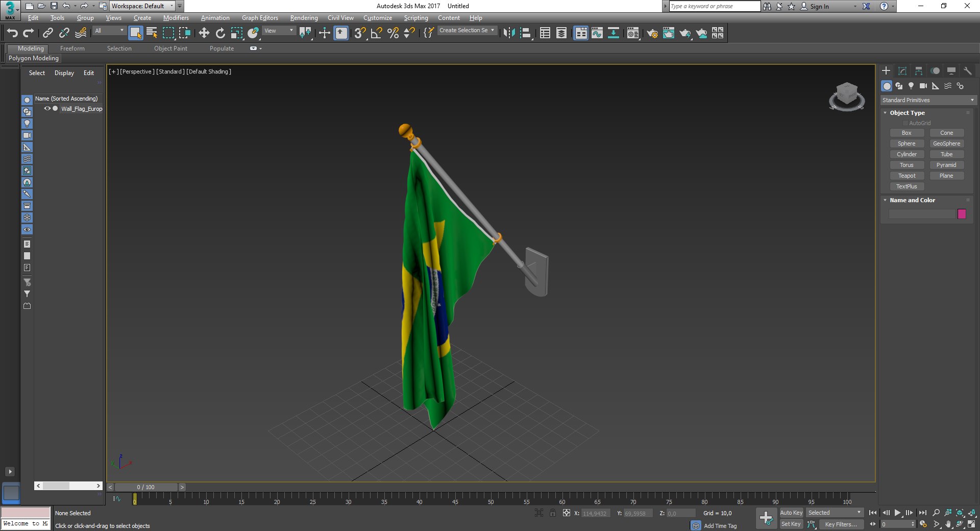Toggle Angle Snap in toolbar
The width and height of the screenshot is (980, 531).
pos(376,33)
